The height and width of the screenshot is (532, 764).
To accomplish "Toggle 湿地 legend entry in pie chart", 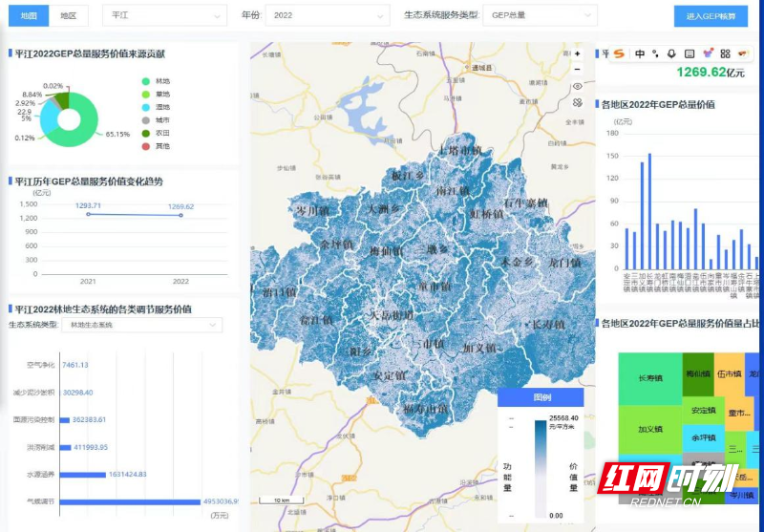I will 154,107.
